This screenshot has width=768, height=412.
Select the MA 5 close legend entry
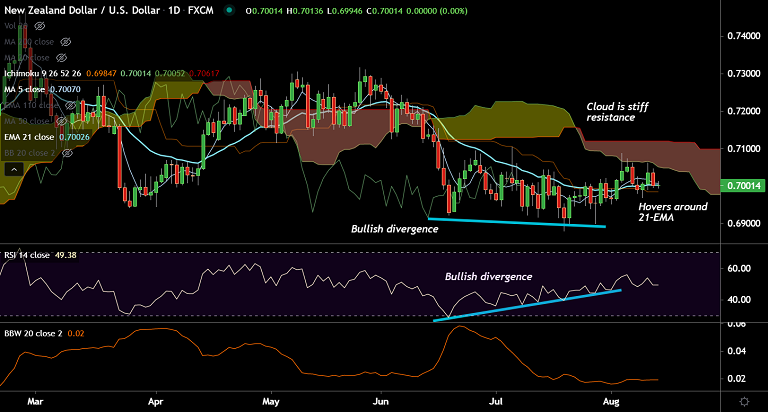[x=24, y=89]
